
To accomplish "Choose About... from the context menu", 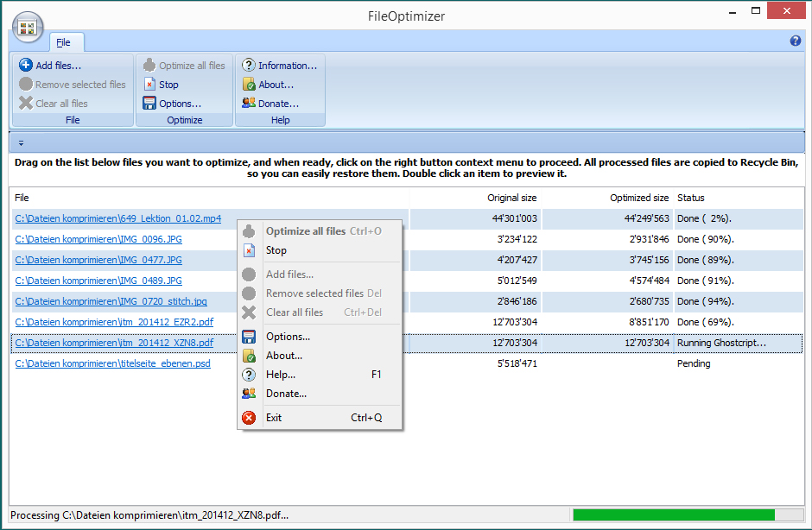I will [x=320, y=356].
